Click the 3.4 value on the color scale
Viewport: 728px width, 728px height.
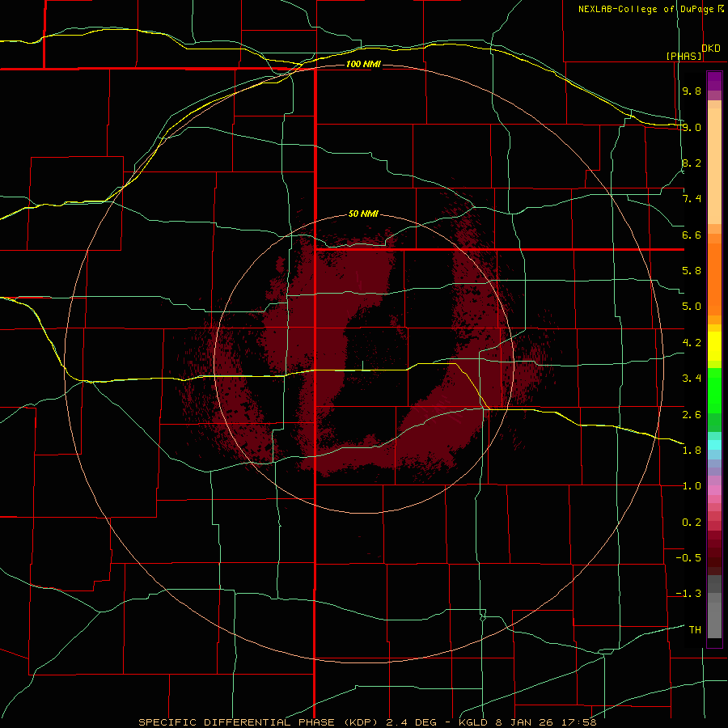tap(692, 379)
